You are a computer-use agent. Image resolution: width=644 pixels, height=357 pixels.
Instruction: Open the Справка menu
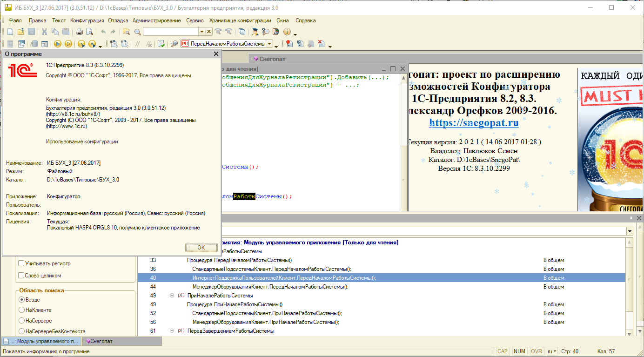tap(305, 20)
